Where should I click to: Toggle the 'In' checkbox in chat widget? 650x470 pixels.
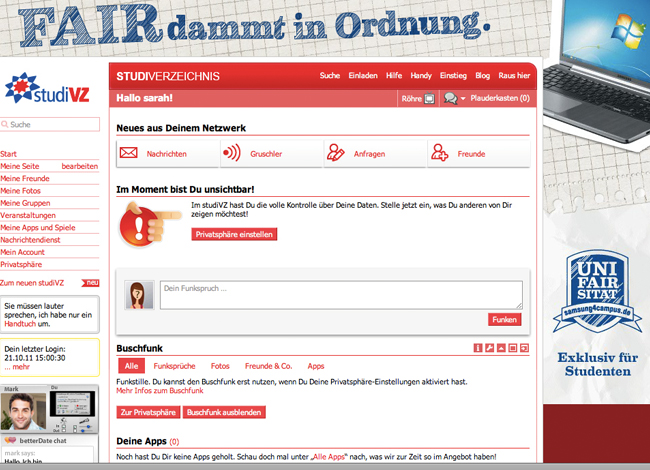tap(64, 426)
